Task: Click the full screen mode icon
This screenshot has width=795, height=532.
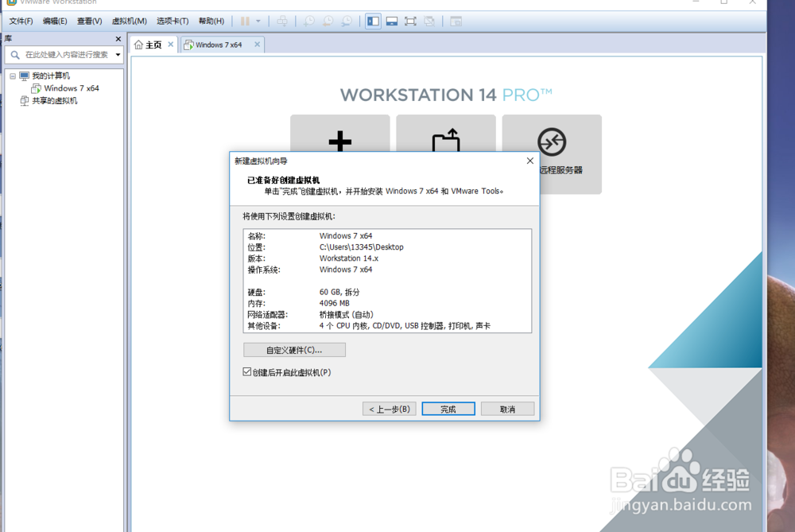Action: click(410, 21)
